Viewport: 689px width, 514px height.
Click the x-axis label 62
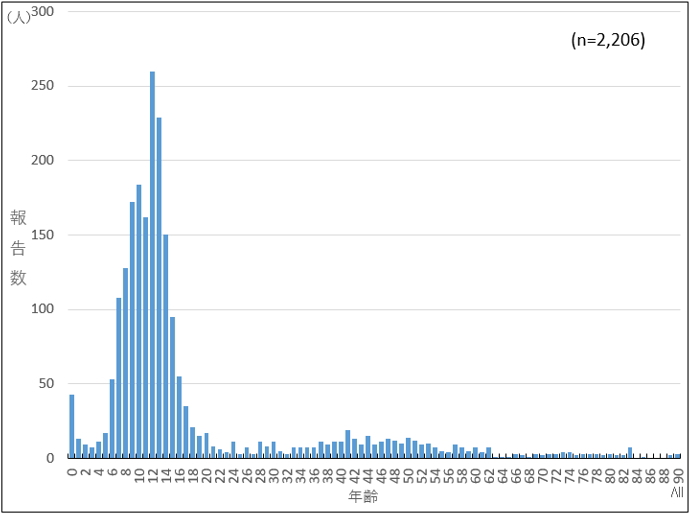click(489, 475)
